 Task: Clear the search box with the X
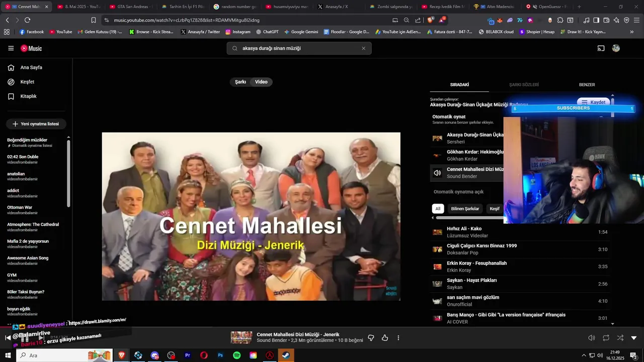tap(363, 48)
